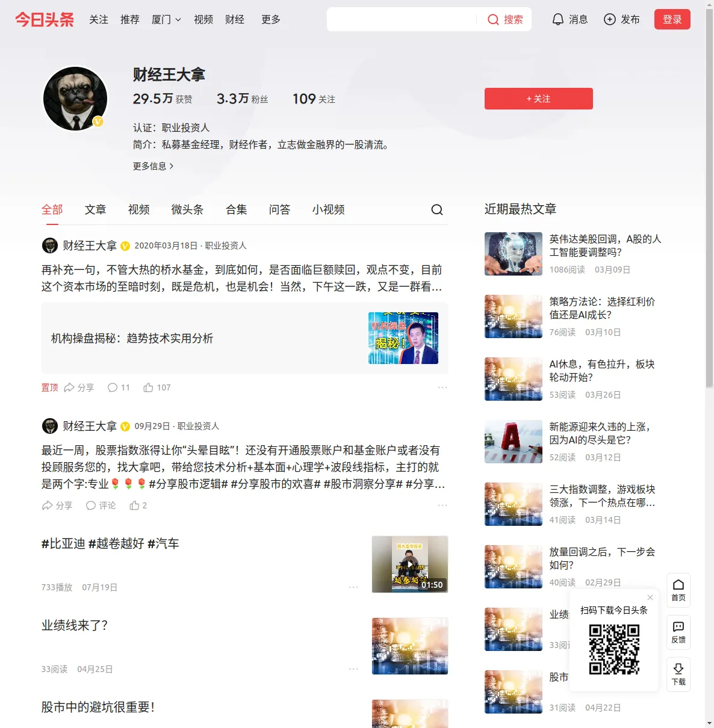714x728 pixels.
Task: Click the 发布 plus icon
Action: click(x=610, y=20)
